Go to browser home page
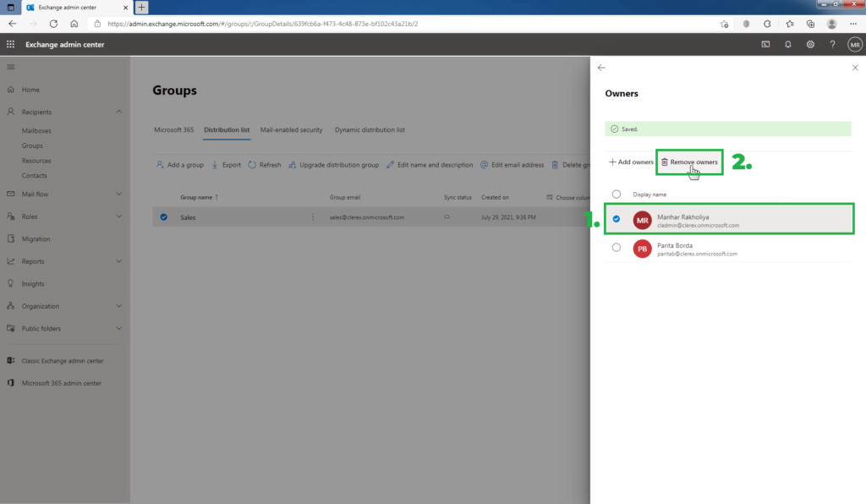 click(74, 24)
